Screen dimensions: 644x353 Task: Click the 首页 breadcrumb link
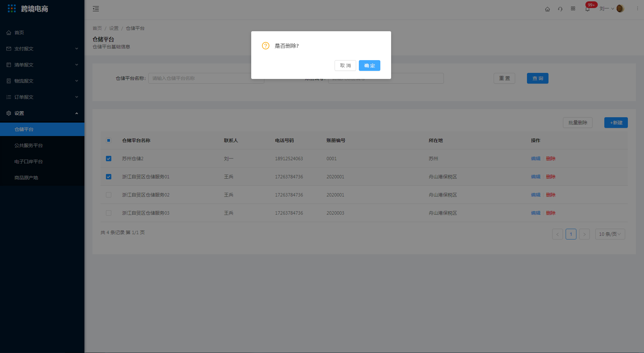(x=97, y=28)
